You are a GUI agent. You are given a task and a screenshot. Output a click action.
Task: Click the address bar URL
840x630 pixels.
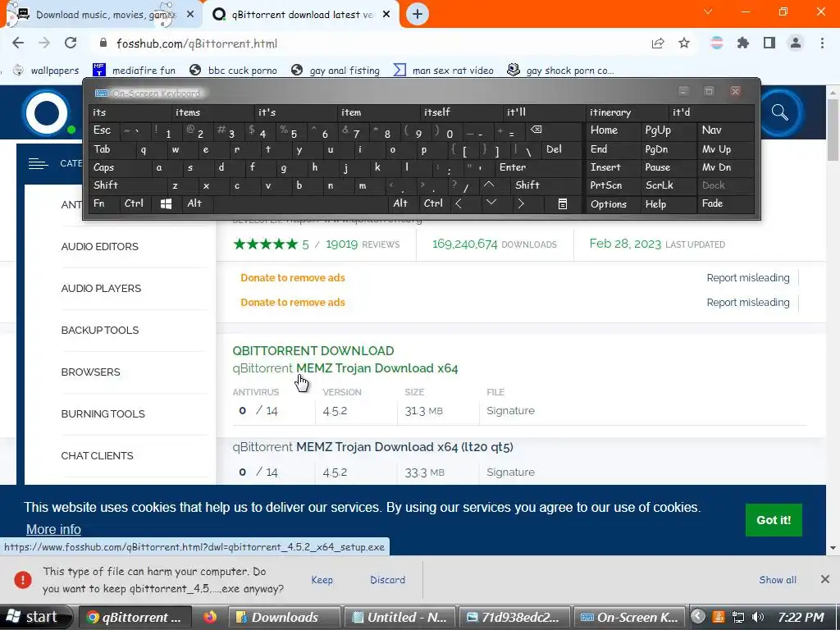197,43
